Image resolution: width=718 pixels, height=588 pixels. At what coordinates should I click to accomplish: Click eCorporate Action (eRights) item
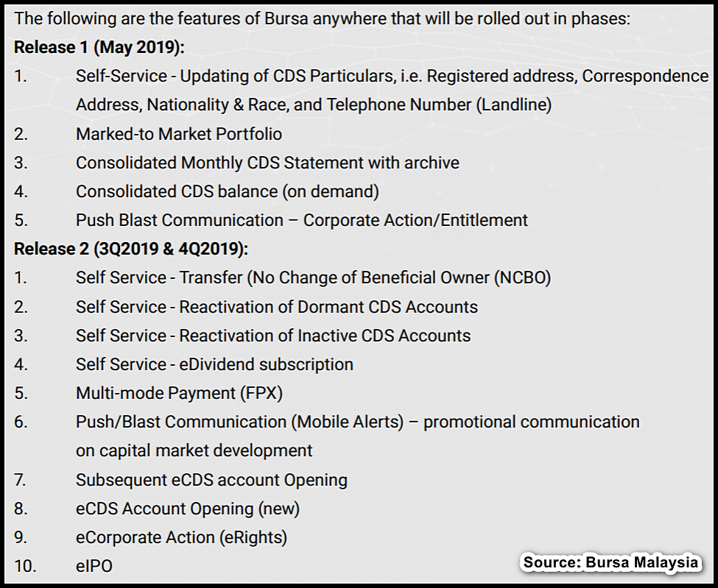tap(181, 538)
